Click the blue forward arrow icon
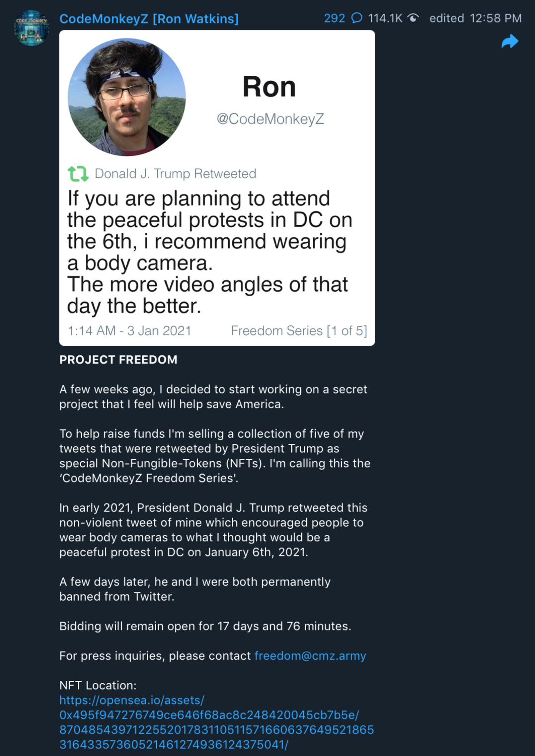 click(510, 42)
